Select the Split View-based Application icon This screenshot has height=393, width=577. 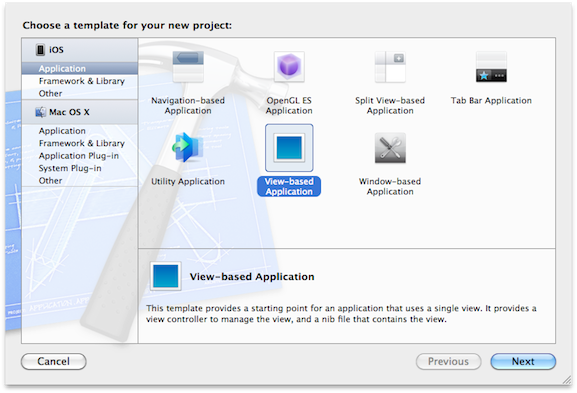[x=390, y=67]
